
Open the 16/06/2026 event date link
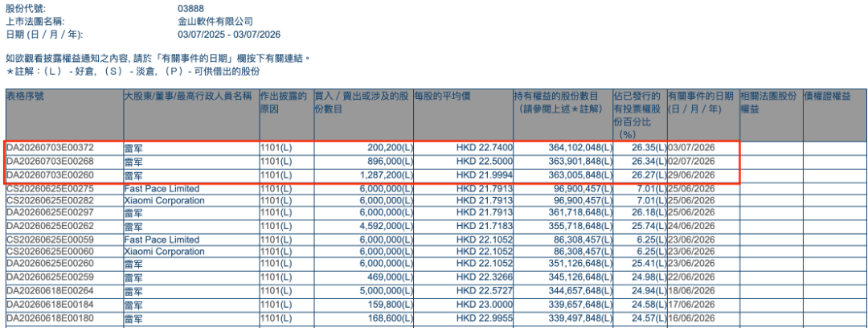(693, 318)
